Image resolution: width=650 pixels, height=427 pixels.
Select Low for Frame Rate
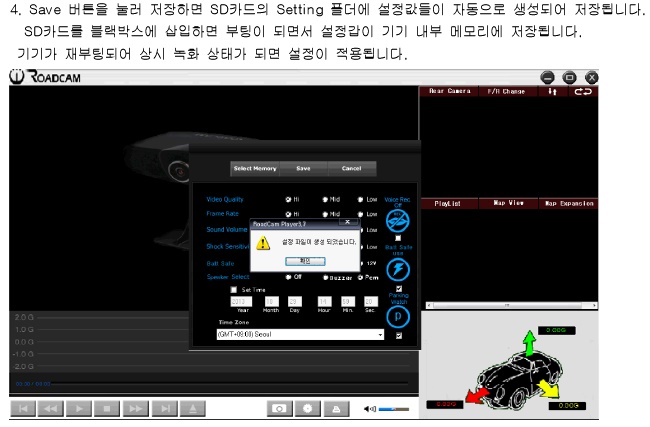coord(361,214)
